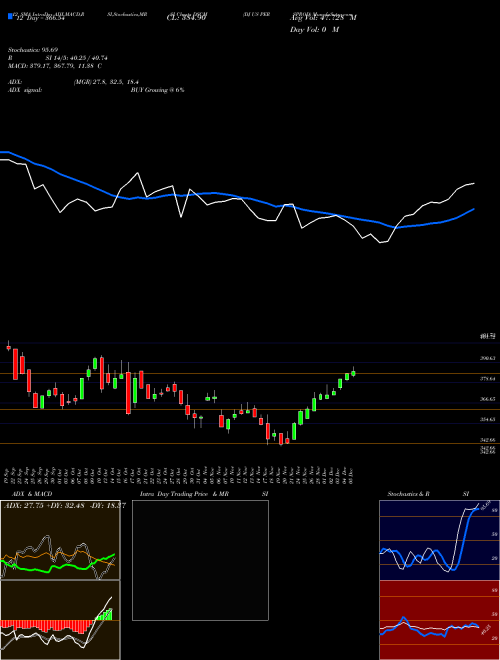500x660 pixels.
Task: Click the Avg Vol: 47.728 M label
Action: [x=323, y=18]
